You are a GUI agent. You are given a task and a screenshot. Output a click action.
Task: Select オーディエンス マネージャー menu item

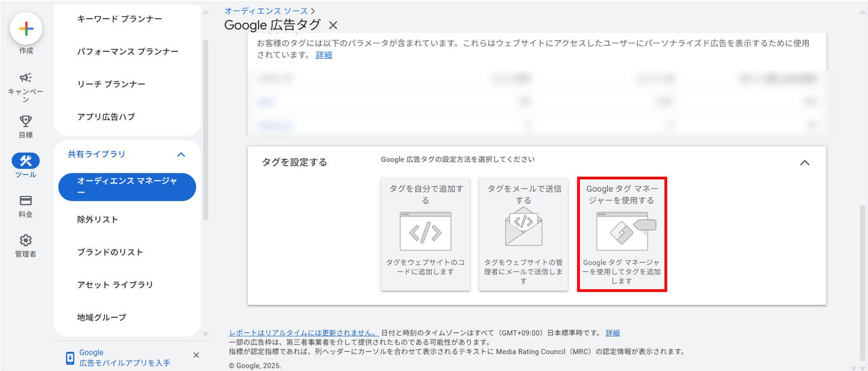click(x=127, y=187)
